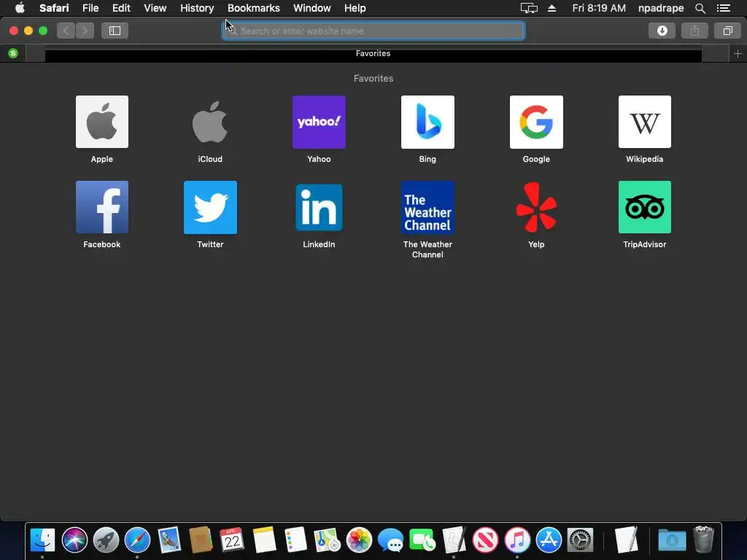
Task: Open the Facebook favorite tile
Action: pyautogui.click(x=102, y=207)
